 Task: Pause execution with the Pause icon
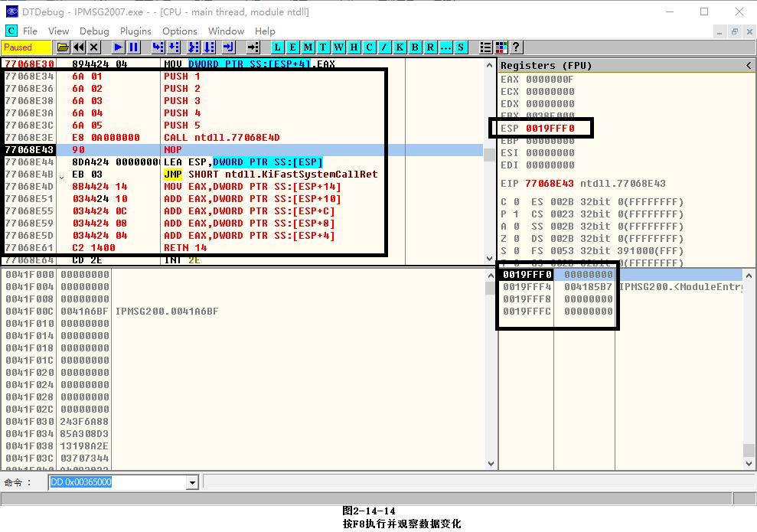(134, 47)
